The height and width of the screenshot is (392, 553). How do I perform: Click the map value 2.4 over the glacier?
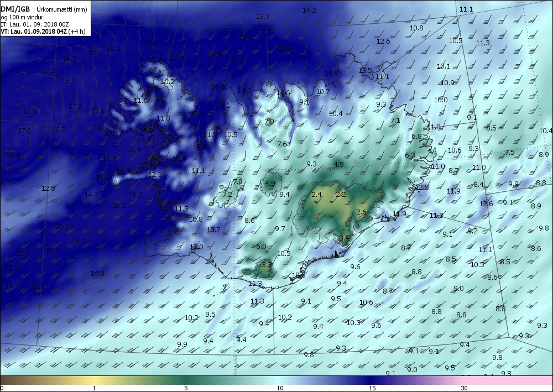316,194
